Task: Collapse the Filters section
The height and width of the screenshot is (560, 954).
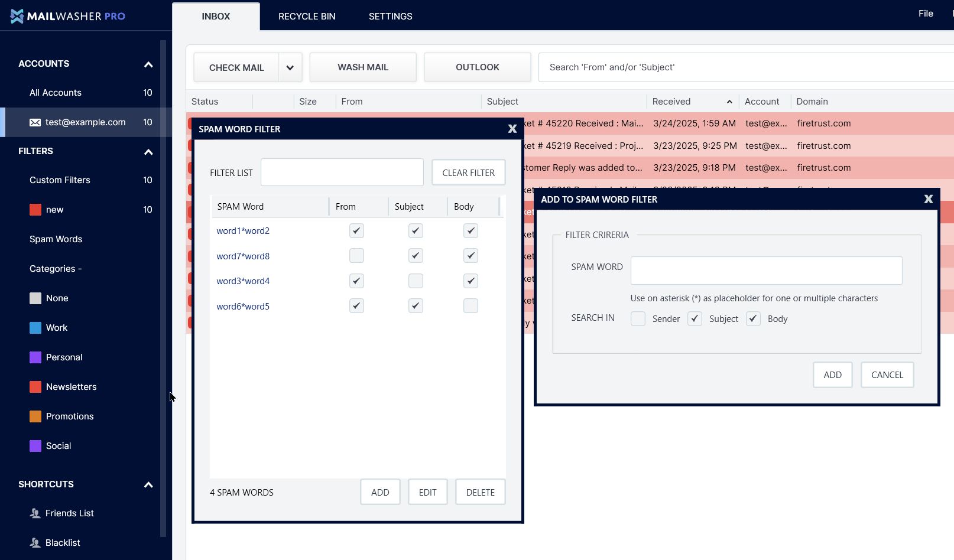Action: pyautogui.click(x=148, y=152)
